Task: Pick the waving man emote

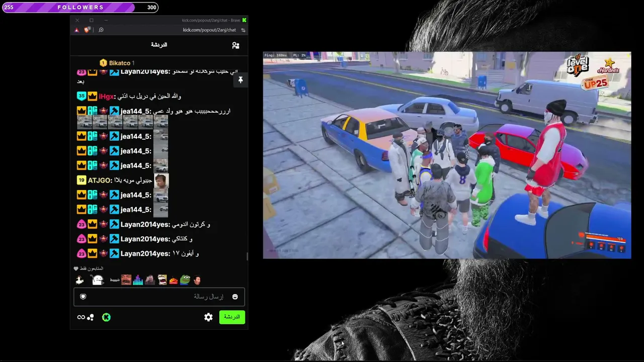Action: (x=150, y=280)
